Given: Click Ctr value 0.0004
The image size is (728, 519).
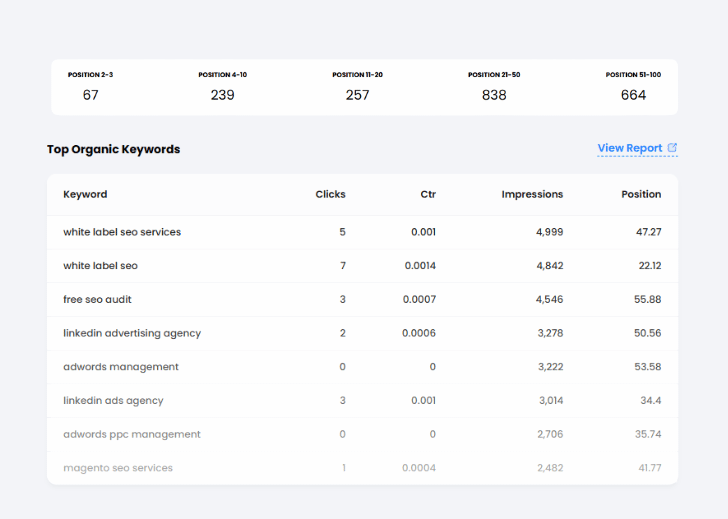Looking at the screenshot, I should tap(419, 468).
